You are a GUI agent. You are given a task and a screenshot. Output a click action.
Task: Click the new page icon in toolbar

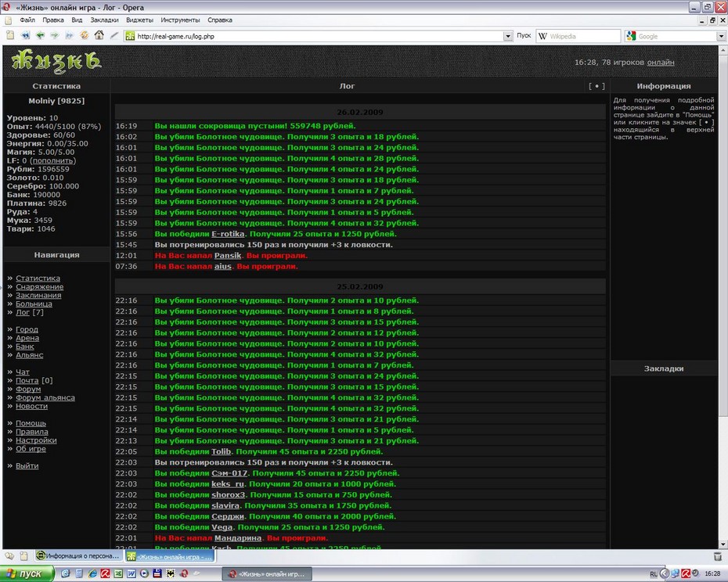point(10,35)
